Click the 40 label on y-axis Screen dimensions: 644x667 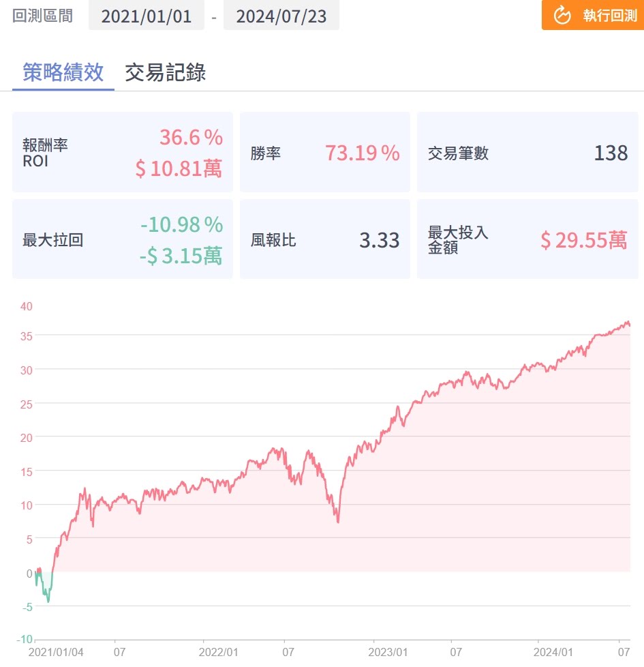(x=27, y=306)
